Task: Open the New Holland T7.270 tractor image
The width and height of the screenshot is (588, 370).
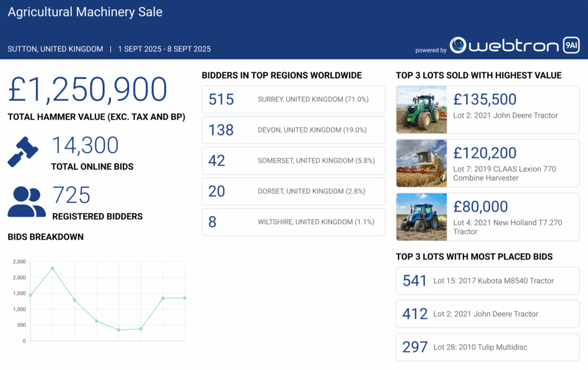Action: click(421, 217)
